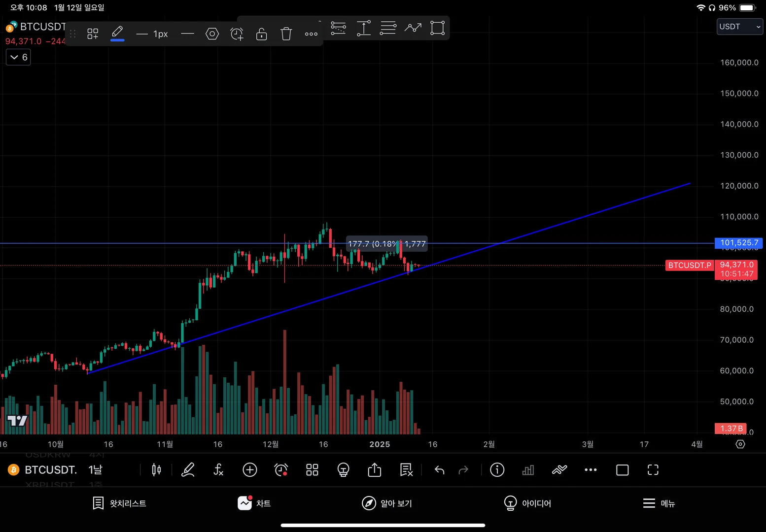Tap 10월 label on time axis
The width and height of the screenshot is (766, 532).
tap(56, 444)
